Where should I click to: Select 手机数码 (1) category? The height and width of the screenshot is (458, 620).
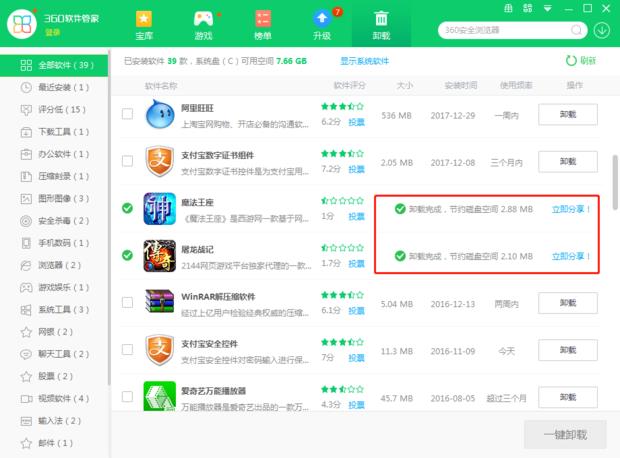coord(54,243)
